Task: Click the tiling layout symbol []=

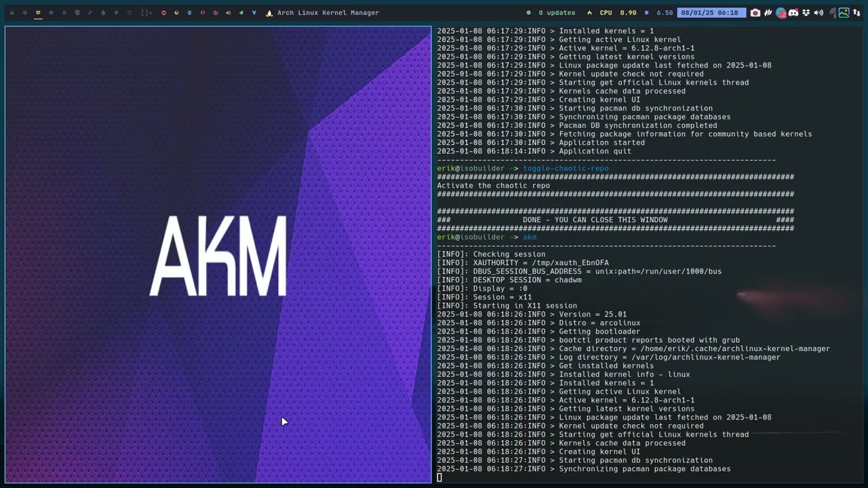Action: coord(146,13)
